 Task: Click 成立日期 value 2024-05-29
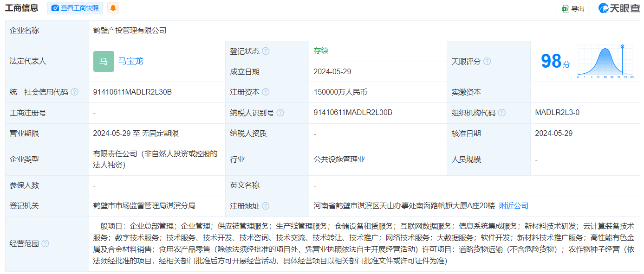coord(332,71)
